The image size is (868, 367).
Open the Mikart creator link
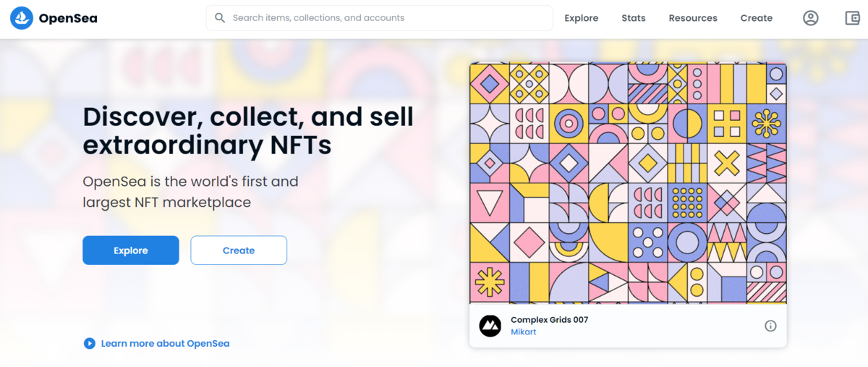click(523, 332)
